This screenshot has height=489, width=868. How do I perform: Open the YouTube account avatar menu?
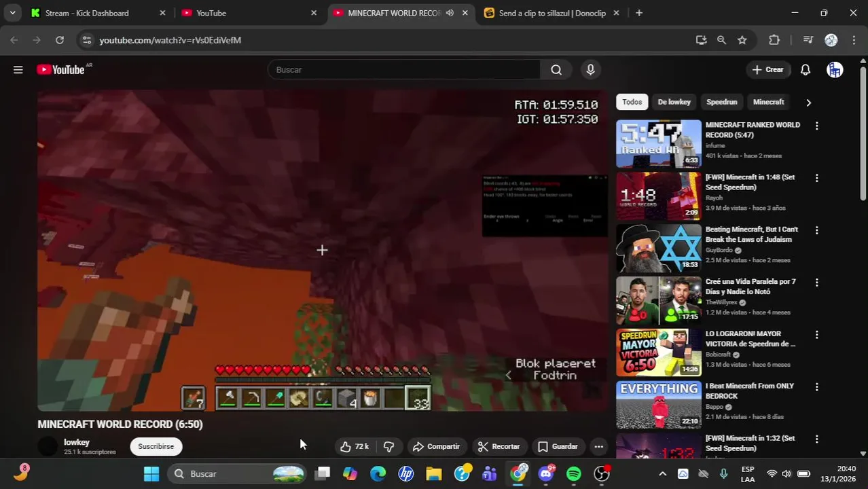click(835, 69)
